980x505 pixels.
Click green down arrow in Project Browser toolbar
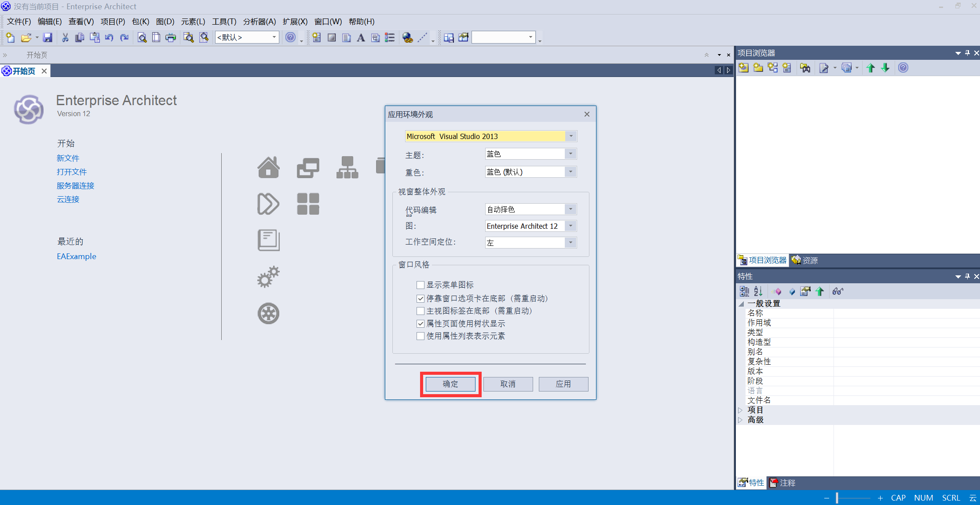885,68
